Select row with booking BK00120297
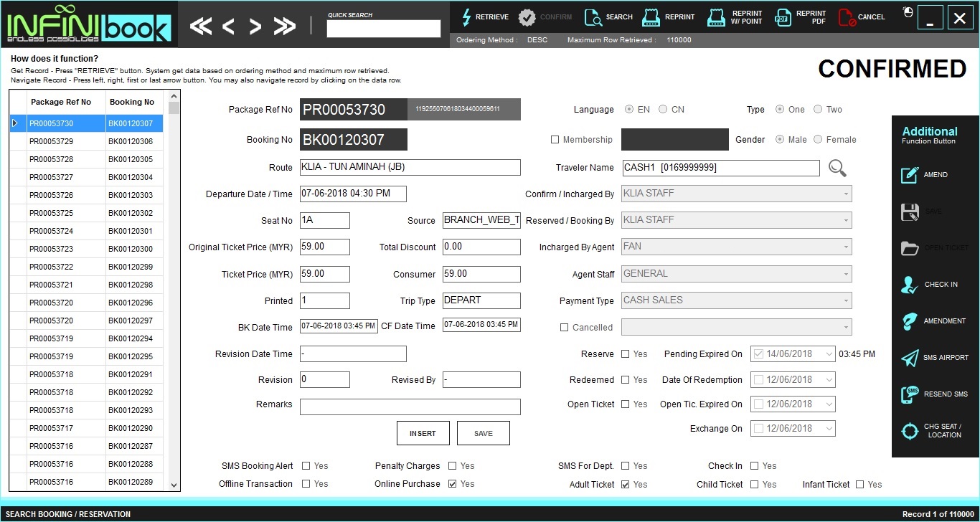This screenshot has height=522, width=980. coord(87,321)
